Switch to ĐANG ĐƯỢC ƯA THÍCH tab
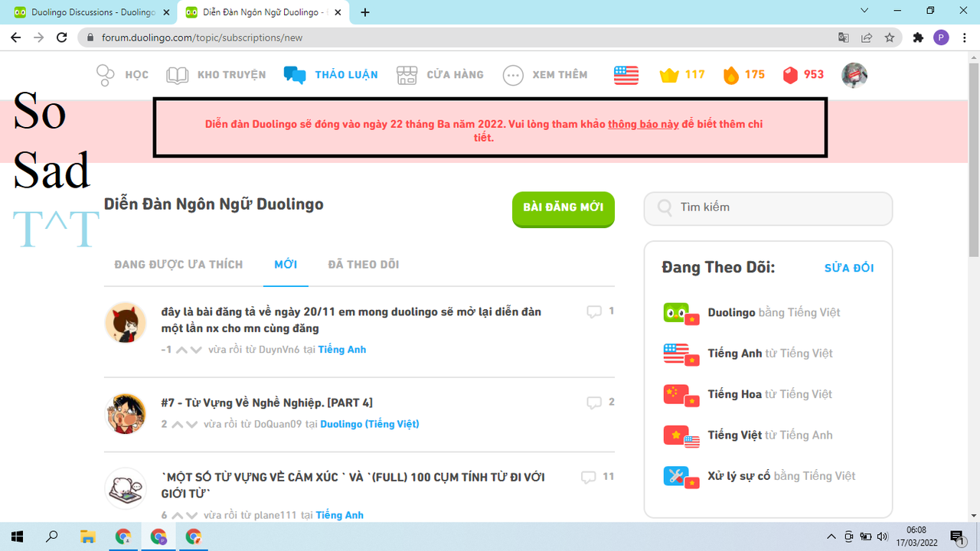The width and height of the screenshot is (980, 551). click(x=178, y=265)
